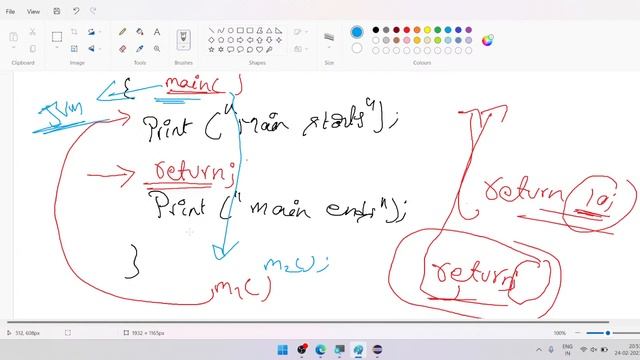Screen dimensions: 640x360
Task: Click the zoom slider handle
Action: pyautogui.click(x=608, y=333)
